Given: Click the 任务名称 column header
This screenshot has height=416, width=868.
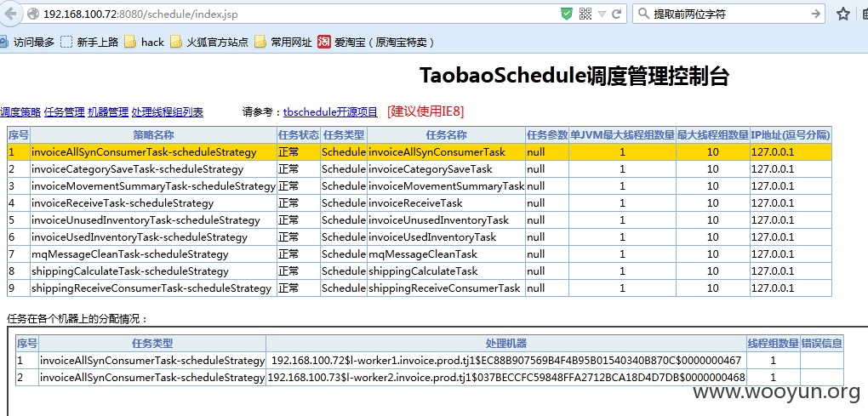Looking at the screenshot, I should [446, 134].
